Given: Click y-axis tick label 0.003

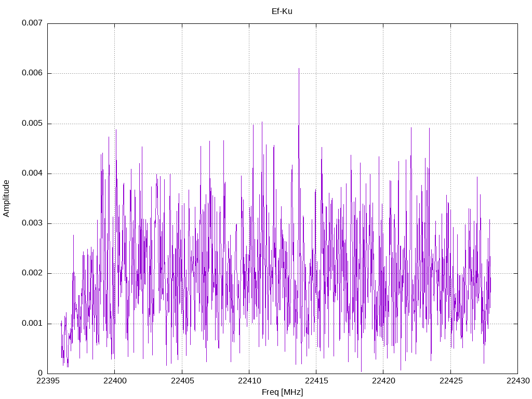Looking at the screenshot, I should point(32,223).
